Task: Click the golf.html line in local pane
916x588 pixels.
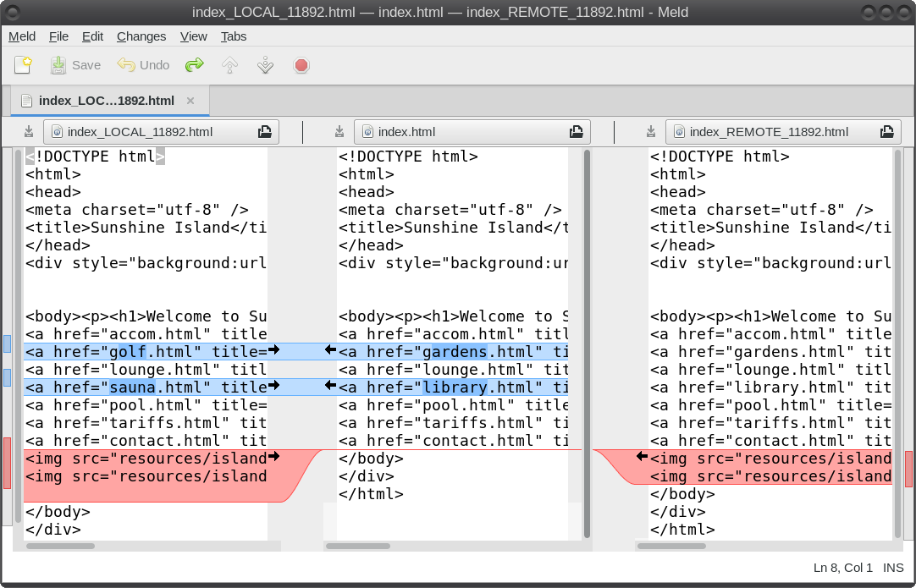Action: (x=146, y=351)
